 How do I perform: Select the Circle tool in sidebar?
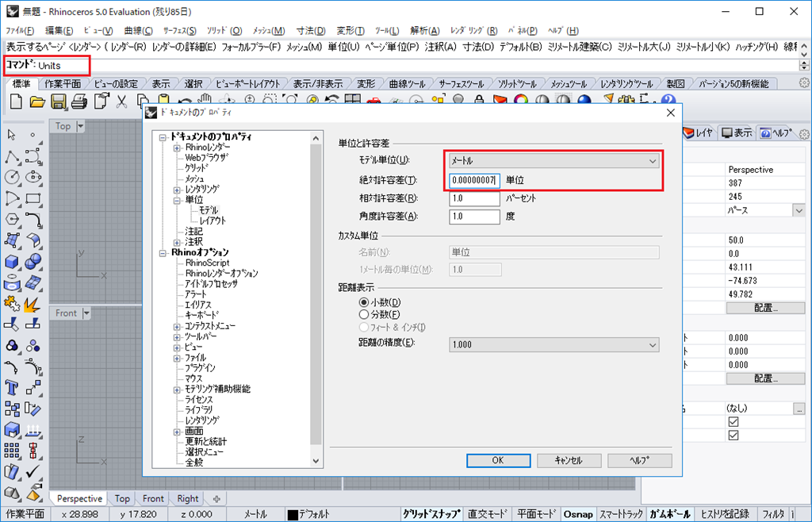(12, 178)
